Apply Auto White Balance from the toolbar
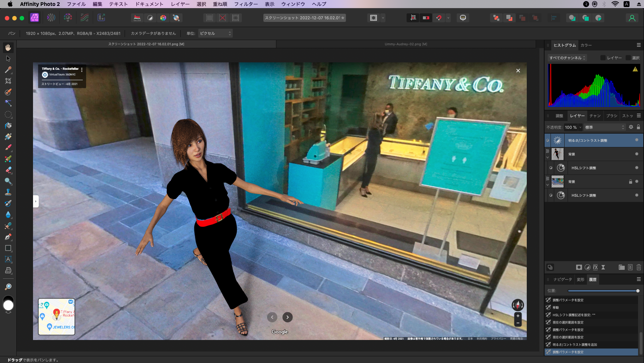 (x=176, y=18)
